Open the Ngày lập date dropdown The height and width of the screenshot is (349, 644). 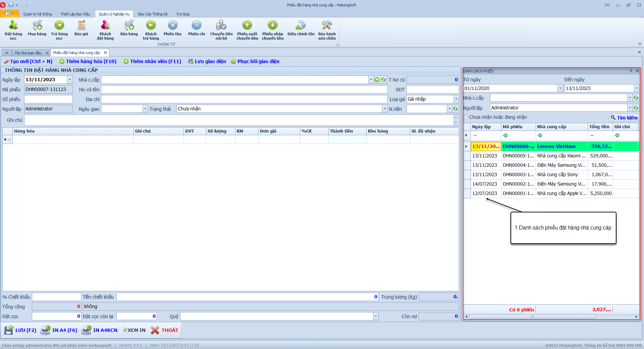(x=70, y=80)
